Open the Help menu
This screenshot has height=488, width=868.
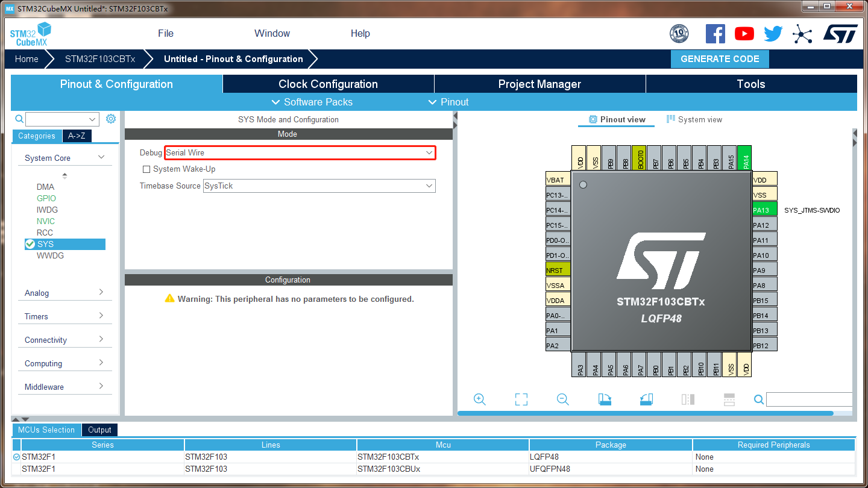click(360, 34)
